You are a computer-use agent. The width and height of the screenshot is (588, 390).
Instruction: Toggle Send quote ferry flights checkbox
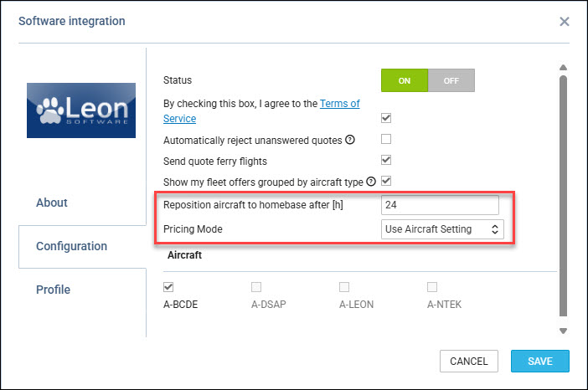click(x=386, y=160)
